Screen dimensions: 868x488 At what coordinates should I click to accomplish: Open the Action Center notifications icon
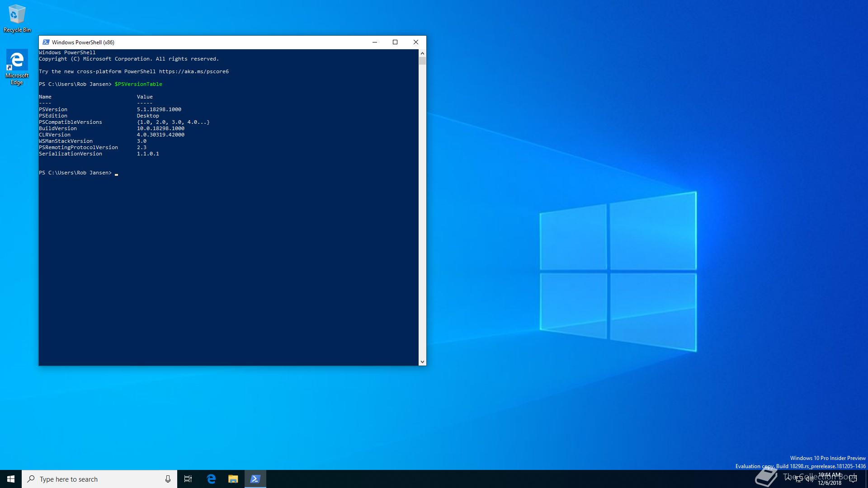click(x=853, y=479)
